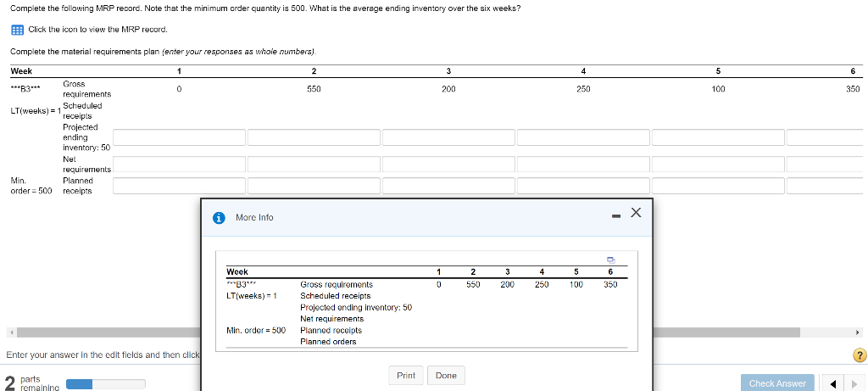Click Net requirements field for week 5
Screen dimensions: 868x391
(718, 164)
